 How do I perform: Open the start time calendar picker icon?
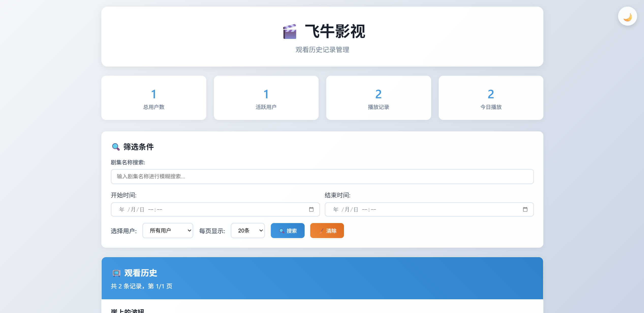[311, 209]
